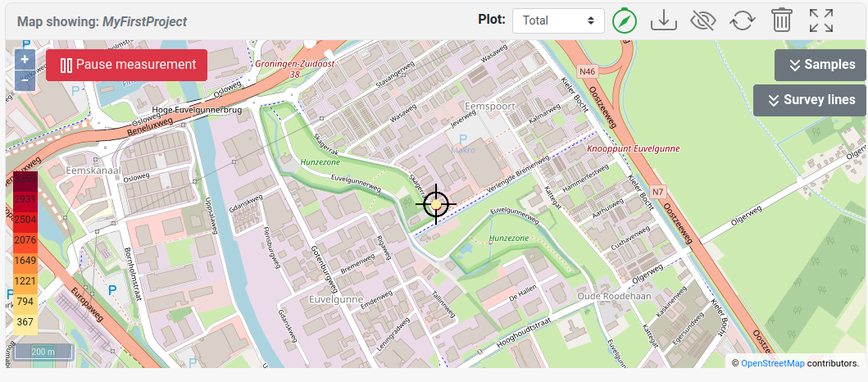This screenshot has width=868, height=382.
Task: Toggle the crossed-out eye visibility icon
Action: pyautogui.click(x=703, y=20)
